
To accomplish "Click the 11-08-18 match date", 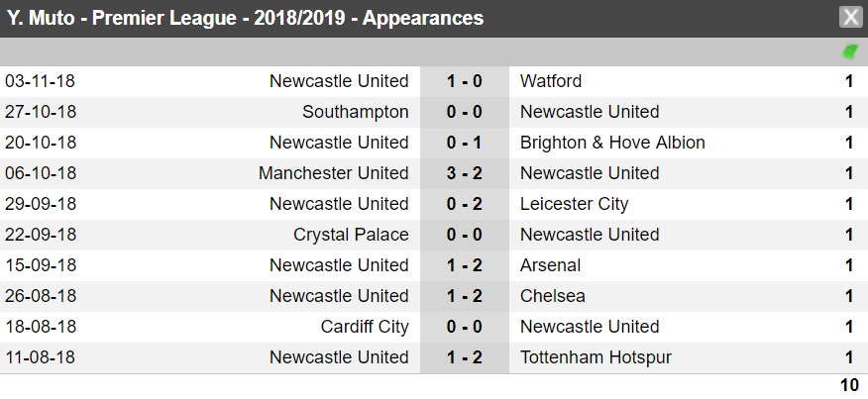I will point(40,357).
